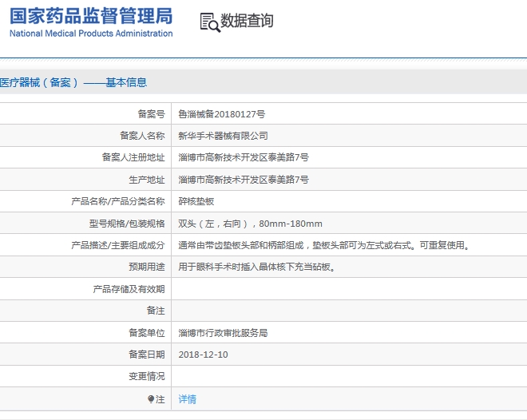527x420 pixels.
Task: Select the filing date 2018-12-10
Action: click(203, 355)
